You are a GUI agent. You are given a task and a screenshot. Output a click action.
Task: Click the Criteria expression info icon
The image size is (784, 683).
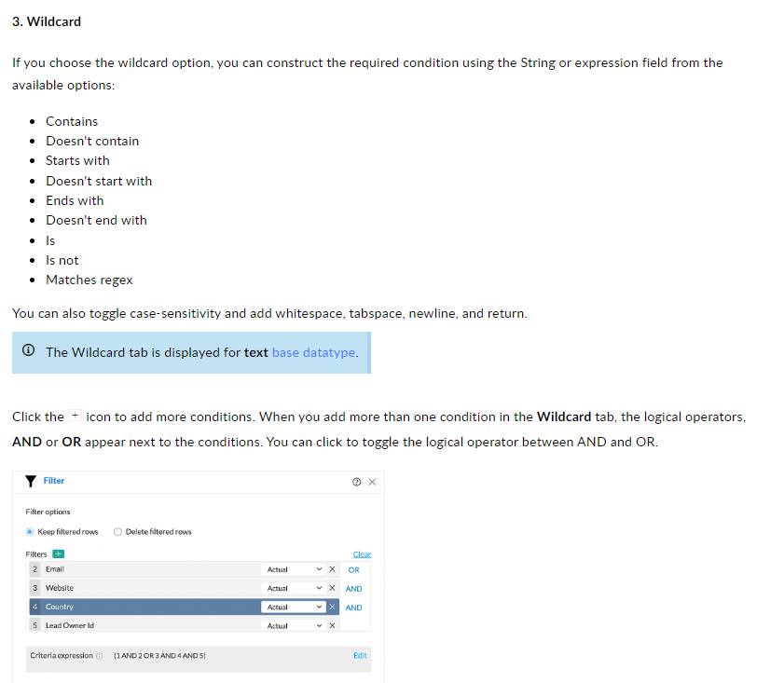pos(100,656)
